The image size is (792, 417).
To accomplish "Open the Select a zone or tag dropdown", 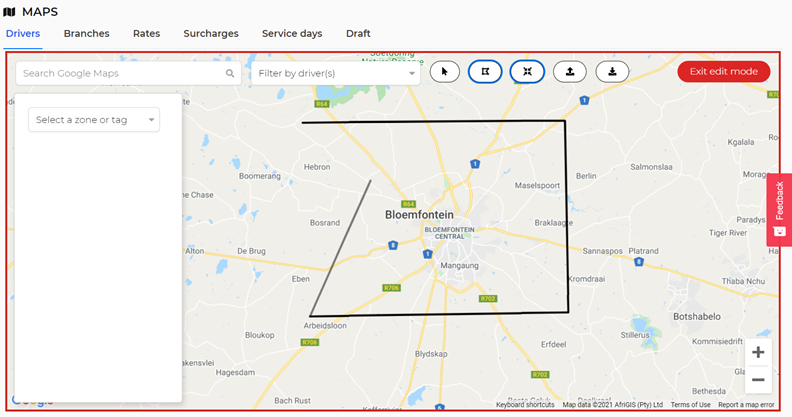I will coord(94,120).
